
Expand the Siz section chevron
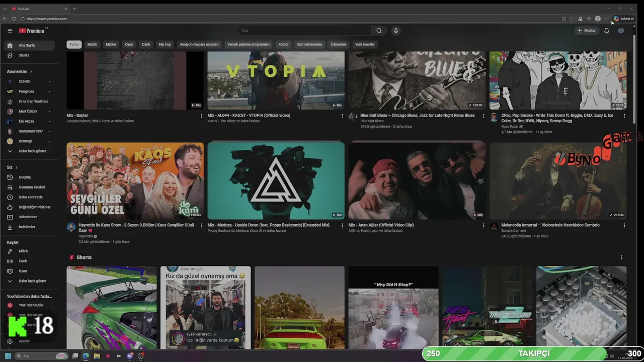16,167
